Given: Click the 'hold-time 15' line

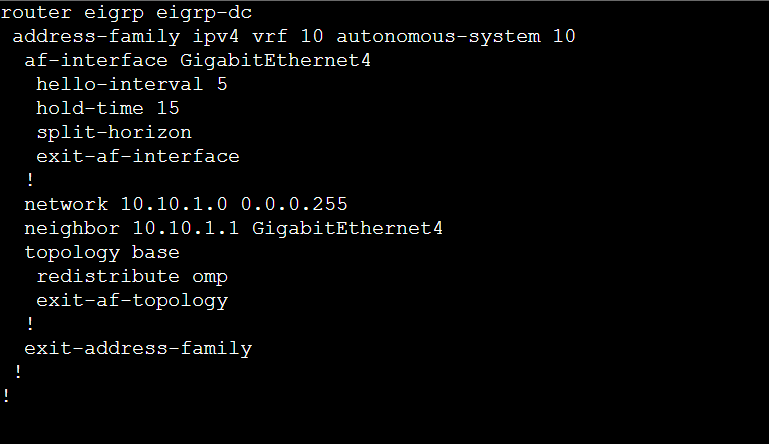Looking at the screenshot, I should point(108,108).
